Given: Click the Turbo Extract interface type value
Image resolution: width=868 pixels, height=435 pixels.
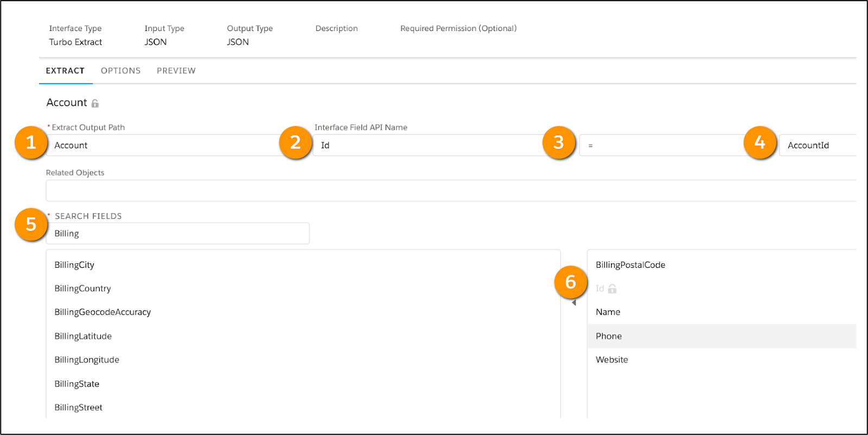Looking at the screenshot, I should pyautogui.click(x=75, y=42).
